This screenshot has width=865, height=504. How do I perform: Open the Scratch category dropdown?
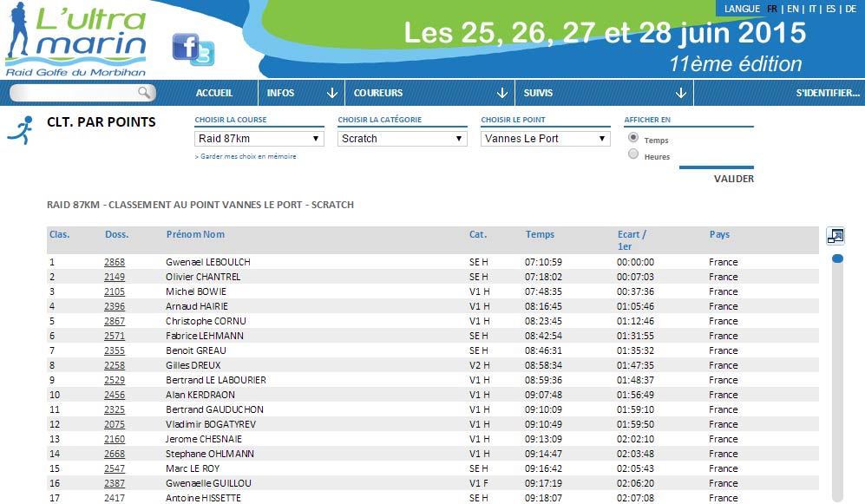tap(403, 139)
